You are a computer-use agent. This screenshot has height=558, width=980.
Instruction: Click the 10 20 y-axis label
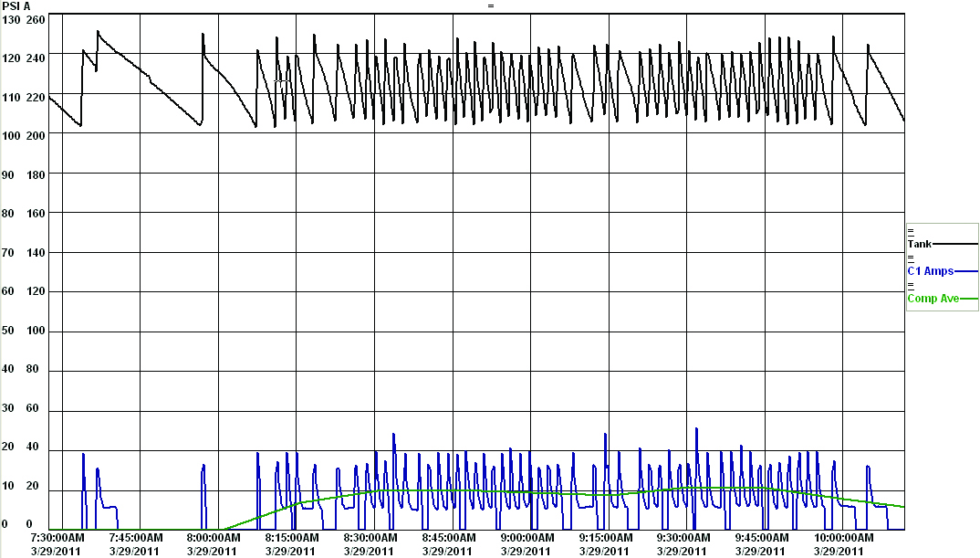(21, 486)
